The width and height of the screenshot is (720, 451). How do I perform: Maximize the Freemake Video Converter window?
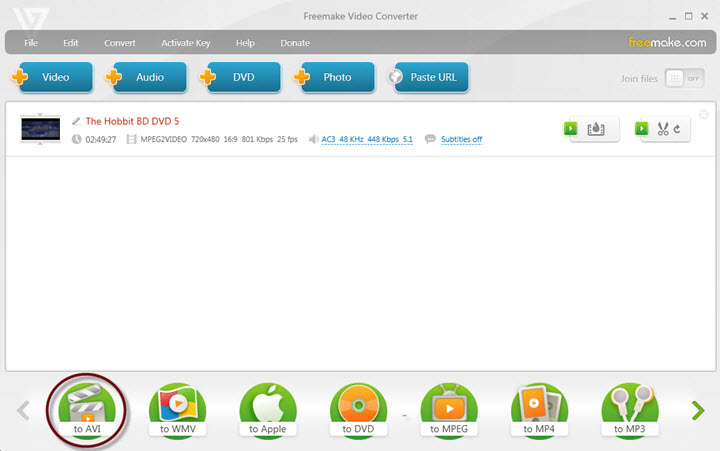pyautogui.click(x=688, y=16)
